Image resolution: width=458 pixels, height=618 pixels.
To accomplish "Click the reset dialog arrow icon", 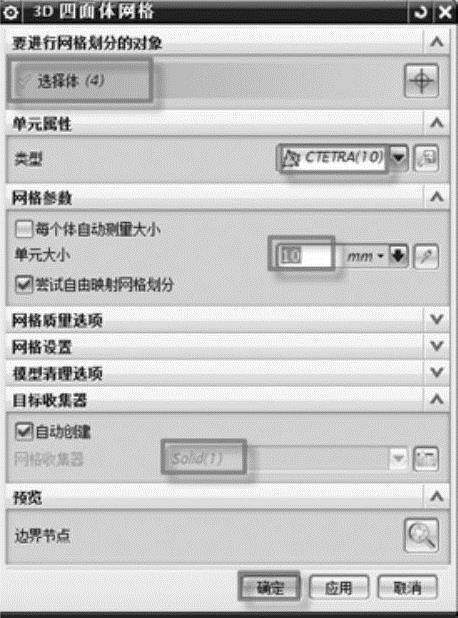I will click(421, 12).
